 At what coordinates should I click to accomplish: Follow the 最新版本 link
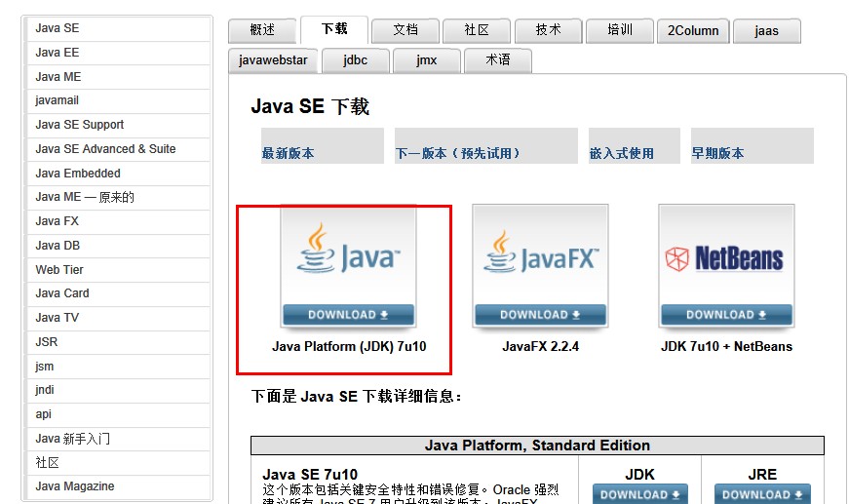click(x=289, y=153)
